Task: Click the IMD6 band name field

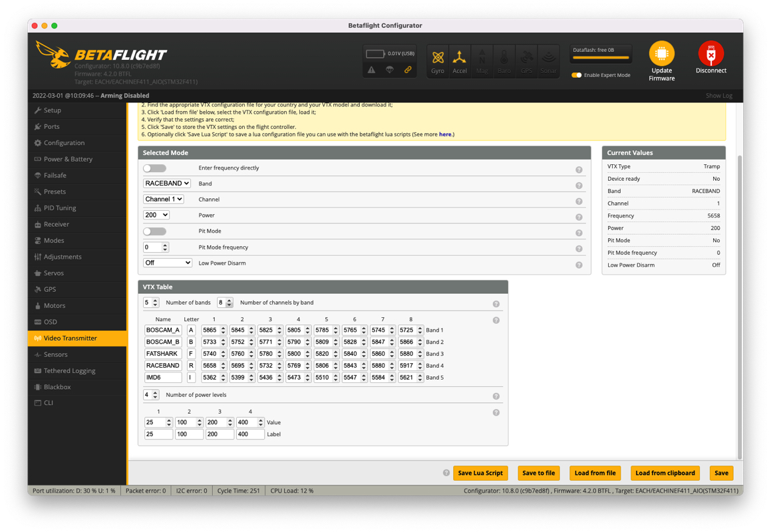Action: [163, 378]
